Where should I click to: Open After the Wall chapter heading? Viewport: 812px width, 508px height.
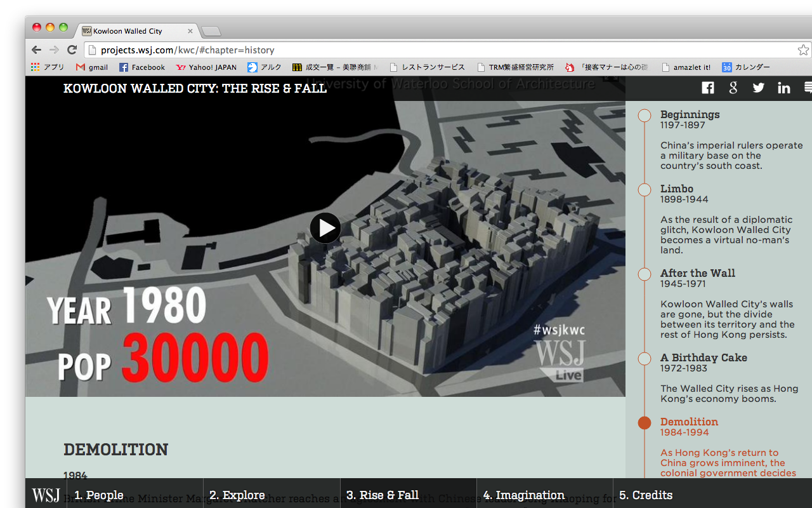tap(698, 273)
